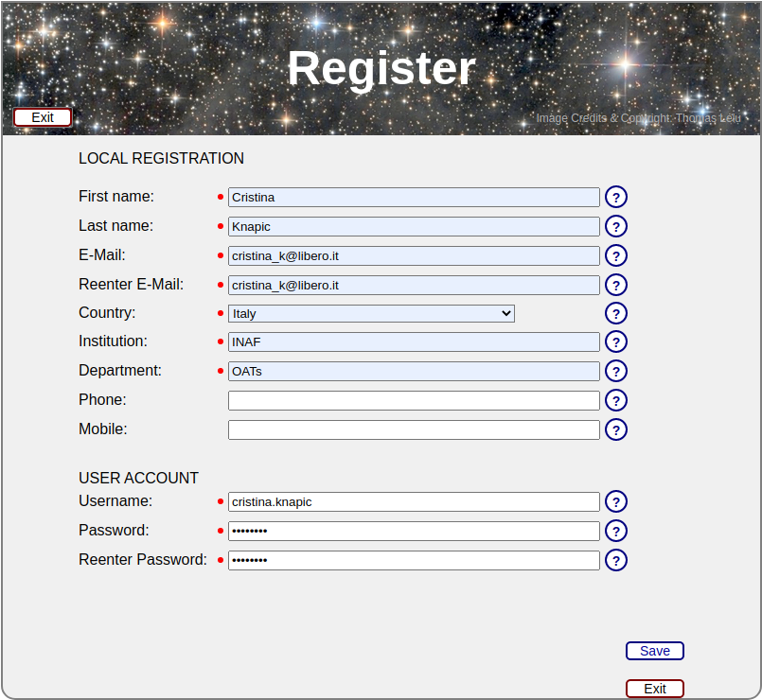Click into the empty Mobile field
This screenshot has height=700, width=762.
414,429
